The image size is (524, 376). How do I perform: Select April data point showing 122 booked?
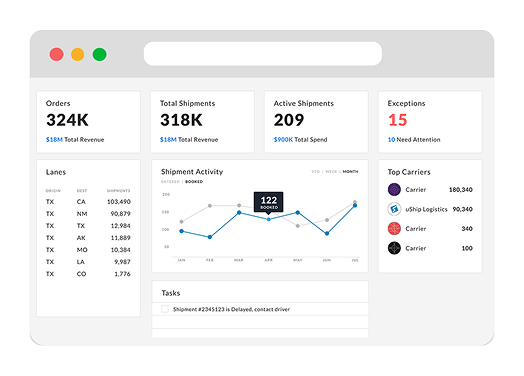coord(268,219)
